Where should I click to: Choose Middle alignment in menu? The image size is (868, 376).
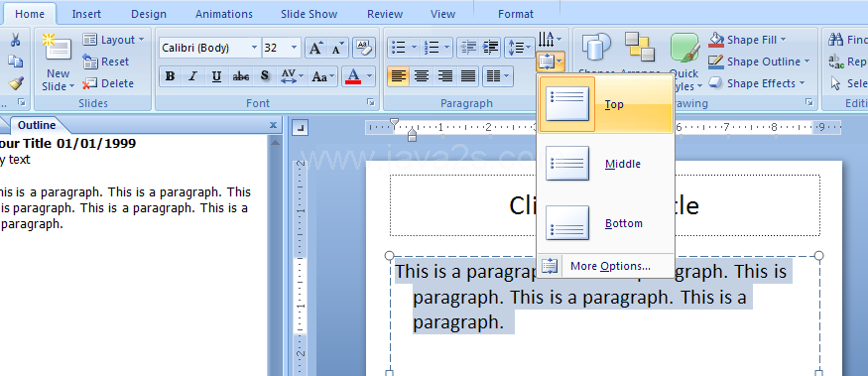coord(605,164)
